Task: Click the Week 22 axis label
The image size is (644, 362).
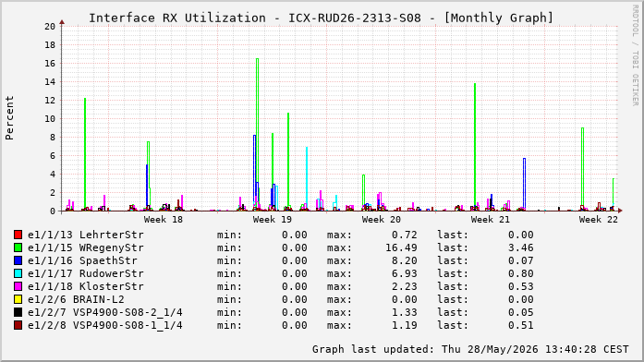Action: click(x=599, y=220)
